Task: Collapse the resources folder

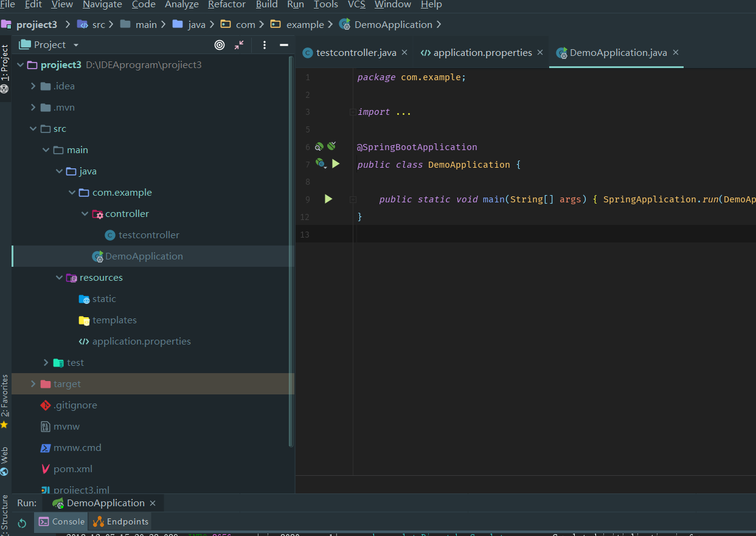Action: point(59,277)
